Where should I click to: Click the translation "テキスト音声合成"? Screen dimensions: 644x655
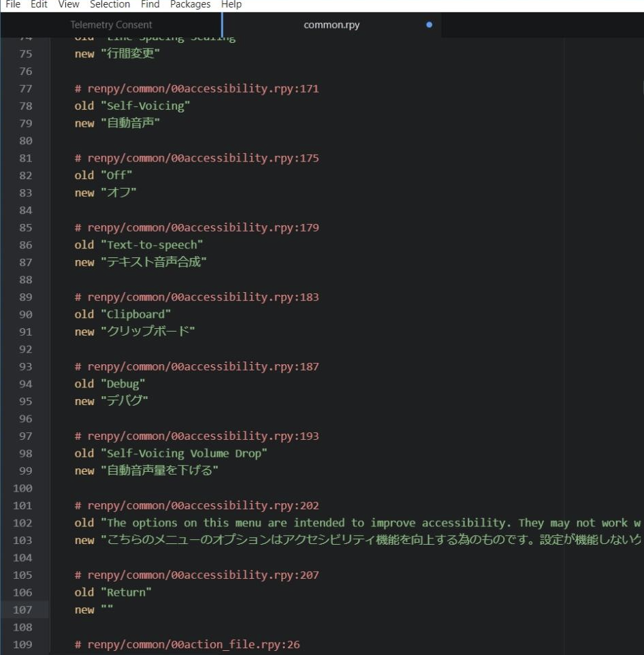tap(154, 262)
